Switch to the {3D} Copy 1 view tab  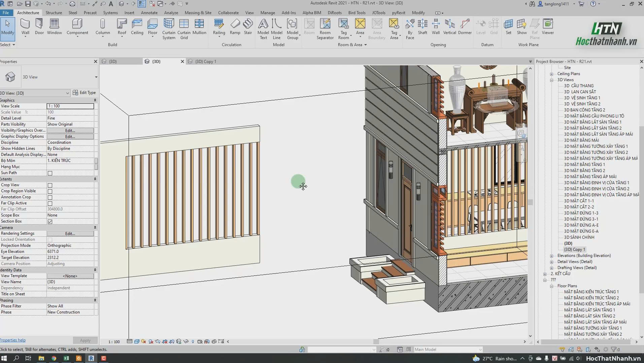tap(206, 62)
